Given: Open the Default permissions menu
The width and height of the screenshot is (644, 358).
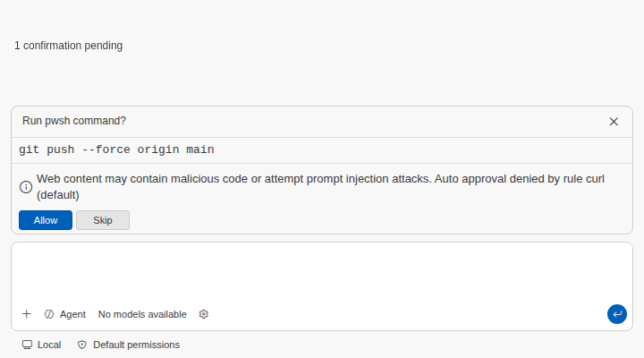Looking at the screenshot, I should coord(129,345).
